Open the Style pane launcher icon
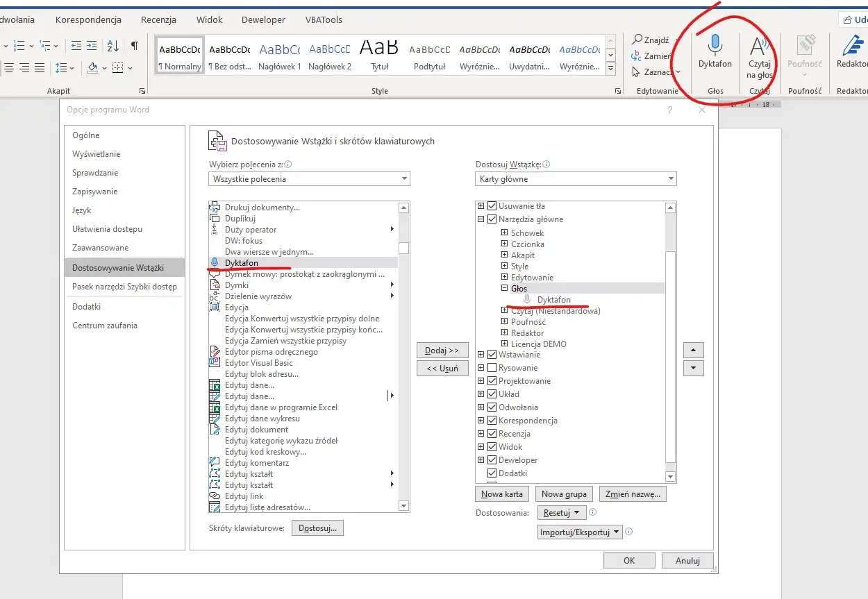 [x=618, y=91]
